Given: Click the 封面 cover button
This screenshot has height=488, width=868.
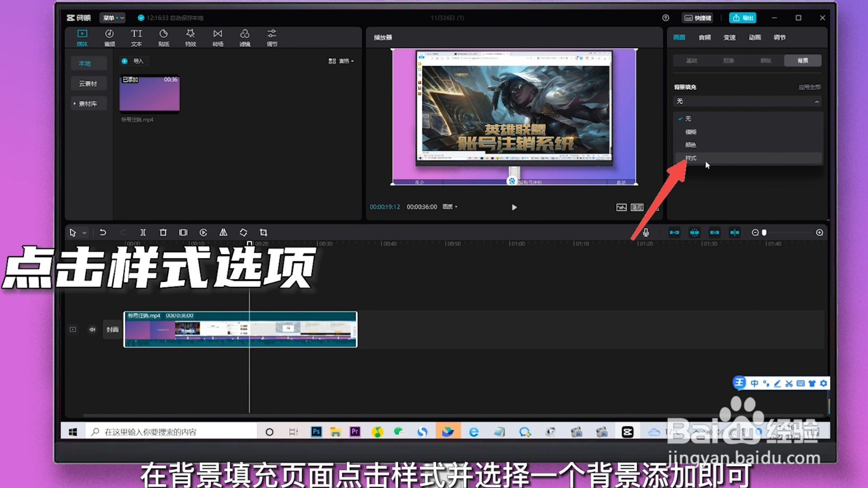Looking at the screenshot, I should [x=112, y=329].
